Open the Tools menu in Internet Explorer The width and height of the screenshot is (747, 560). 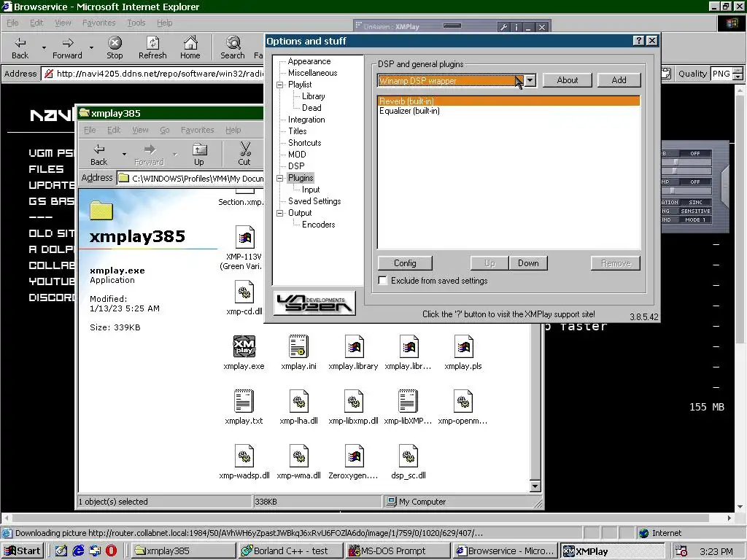pyautogui.click(x=136, y=23)
